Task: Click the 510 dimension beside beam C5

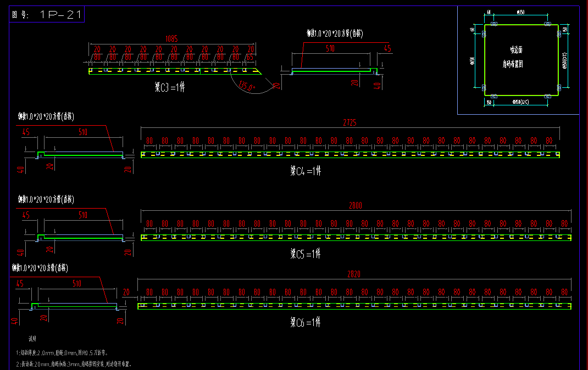Action: [x=83, y=215]
